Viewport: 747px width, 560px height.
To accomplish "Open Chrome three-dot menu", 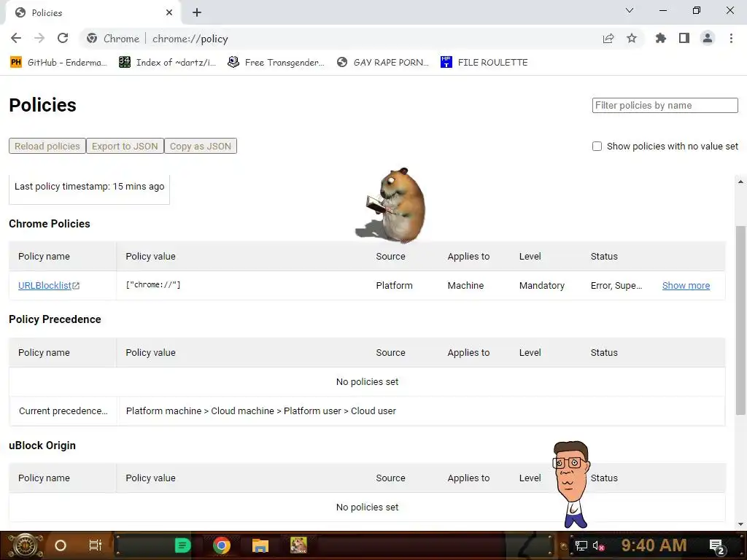I will click(731, 39).
